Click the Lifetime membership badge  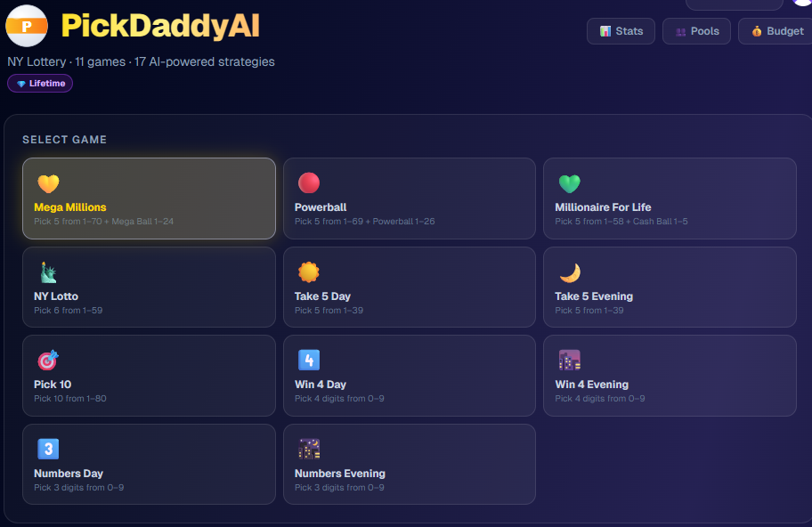(x=40, y=84)
